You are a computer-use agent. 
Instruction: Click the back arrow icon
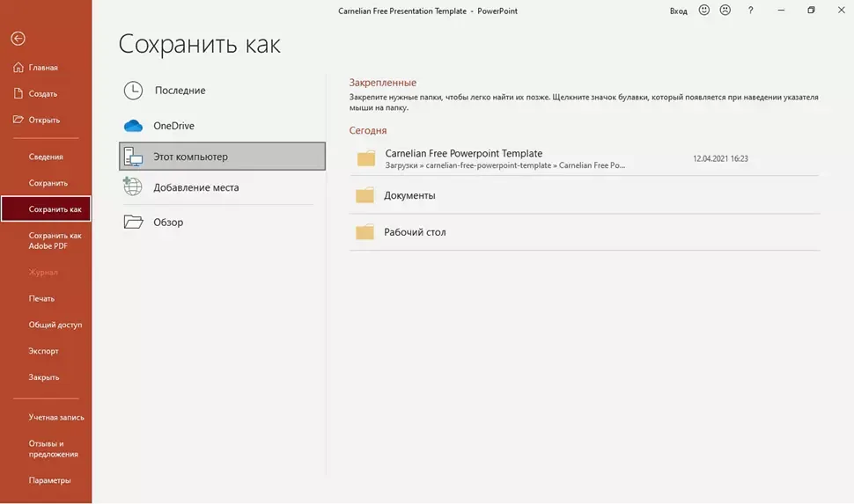[18, 39]
